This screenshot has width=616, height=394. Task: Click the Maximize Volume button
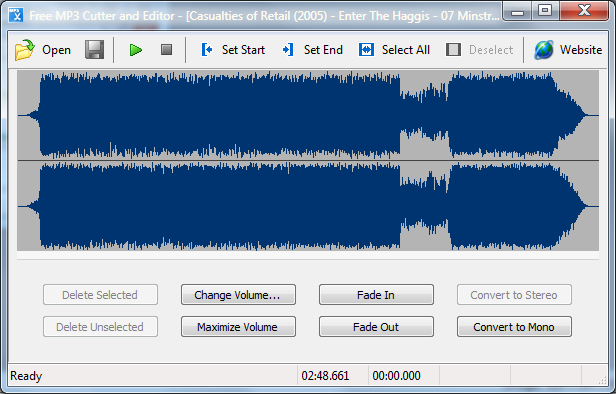tap(238, 326)
